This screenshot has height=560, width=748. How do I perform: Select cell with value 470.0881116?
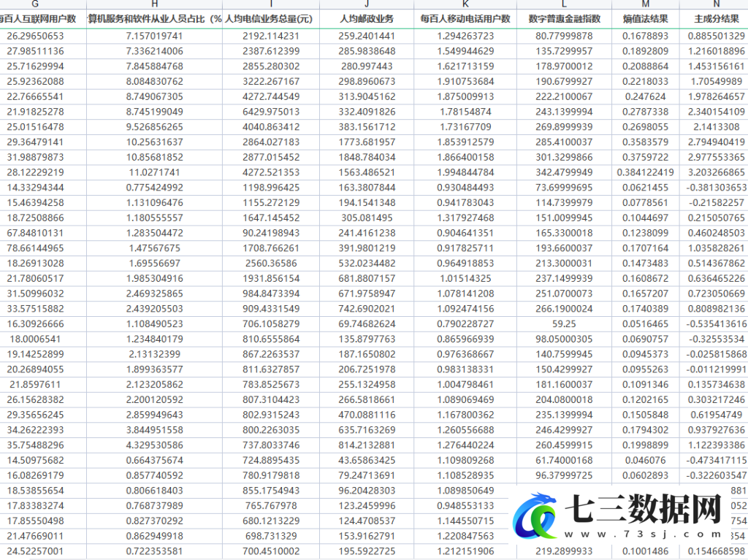pos(367,415)
